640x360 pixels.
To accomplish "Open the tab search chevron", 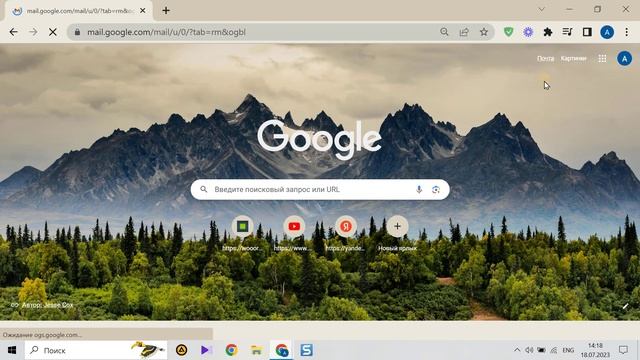I will (541, 9).
